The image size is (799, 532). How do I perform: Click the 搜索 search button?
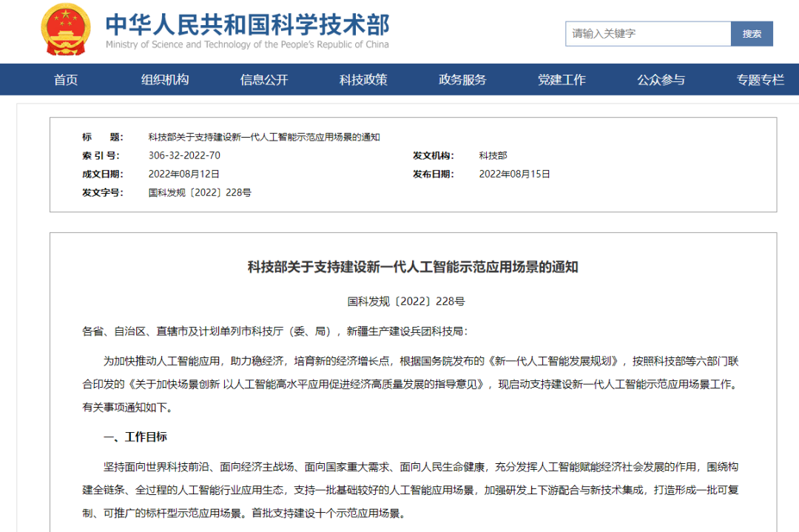pyautogui.click(x=752, y=33)
